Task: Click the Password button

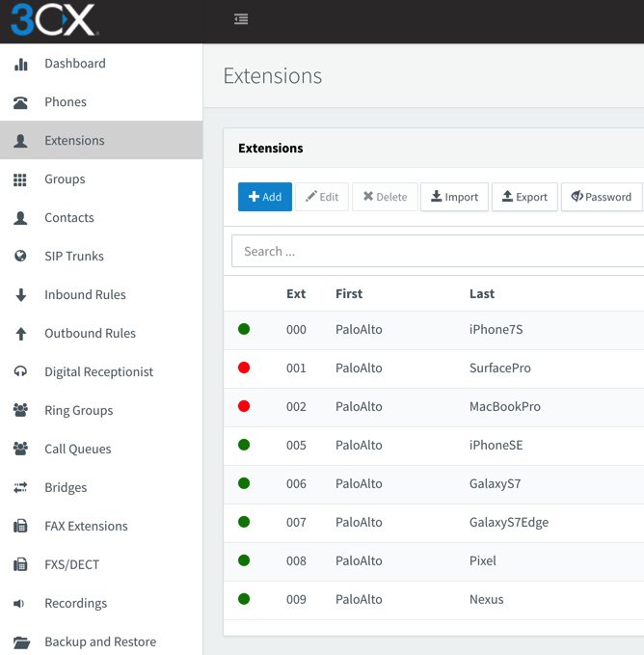Action: pyautogui.click(x=602, y=197)
